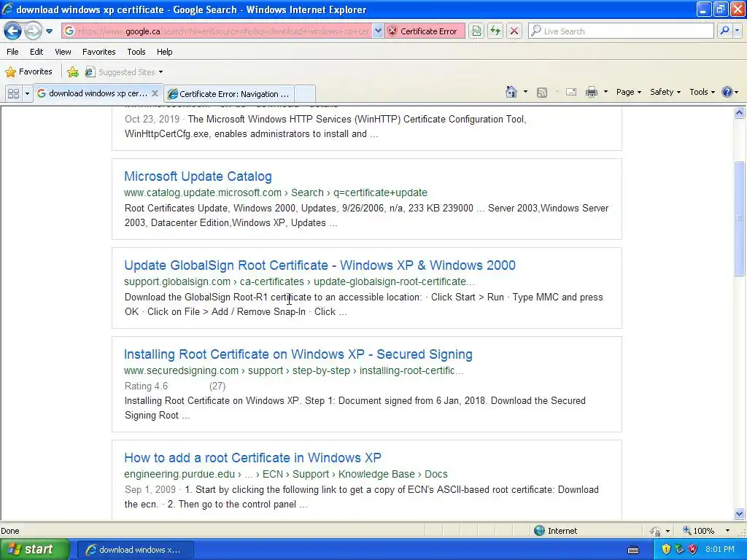This screenshot has width=747, height=560.
Task: Click the Read Mail icon
Action: (x=571, y=92)
